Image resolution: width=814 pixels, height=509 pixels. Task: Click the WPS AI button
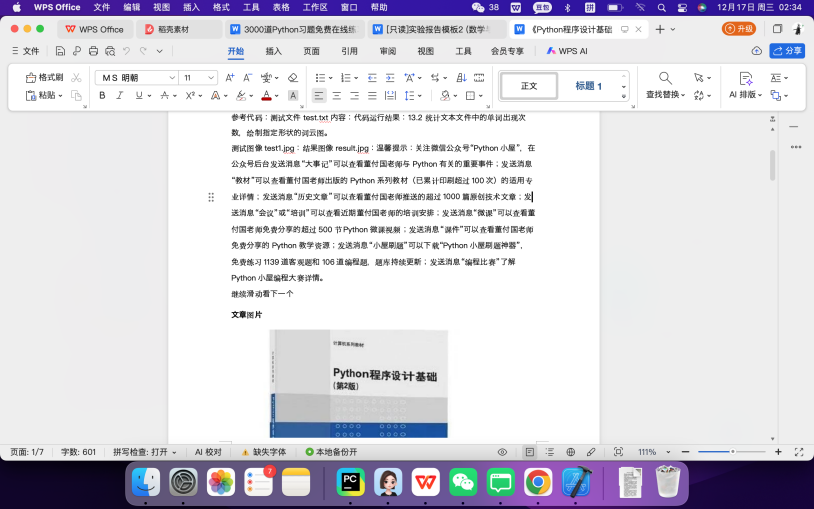(566, 51)
